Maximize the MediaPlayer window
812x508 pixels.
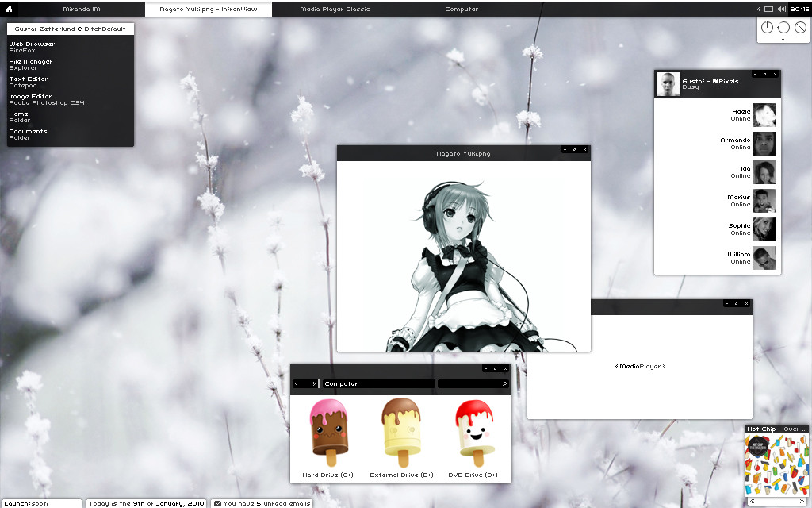point(737,303)
